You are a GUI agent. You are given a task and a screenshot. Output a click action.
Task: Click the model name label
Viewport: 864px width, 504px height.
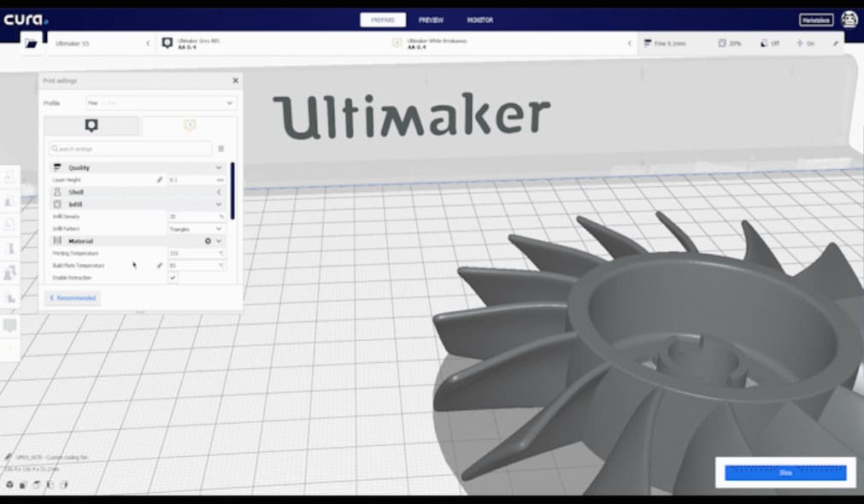coord(51,457)
